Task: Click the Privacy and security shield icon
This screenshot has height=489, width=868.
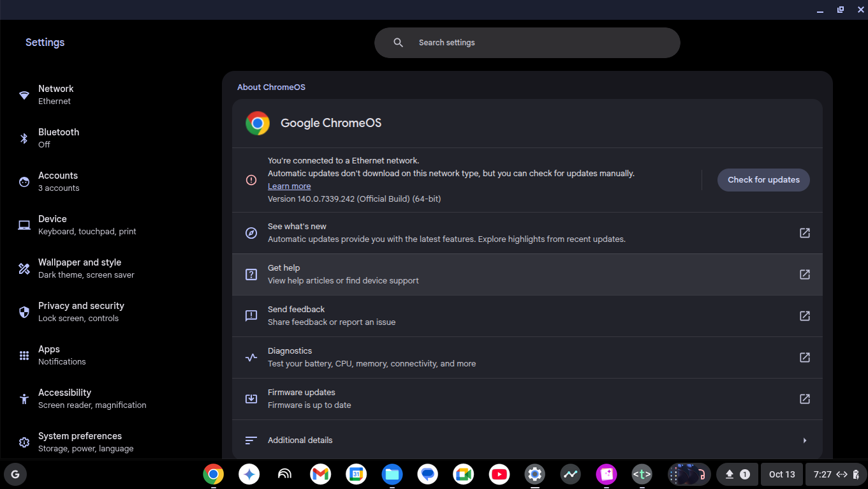Action: (x=24, y=312)
